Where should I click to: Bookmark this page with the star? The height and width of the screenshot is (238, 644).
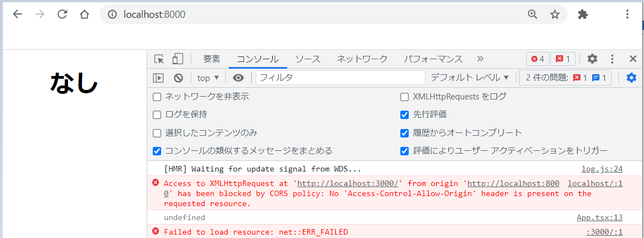click(x=555, y=15)
